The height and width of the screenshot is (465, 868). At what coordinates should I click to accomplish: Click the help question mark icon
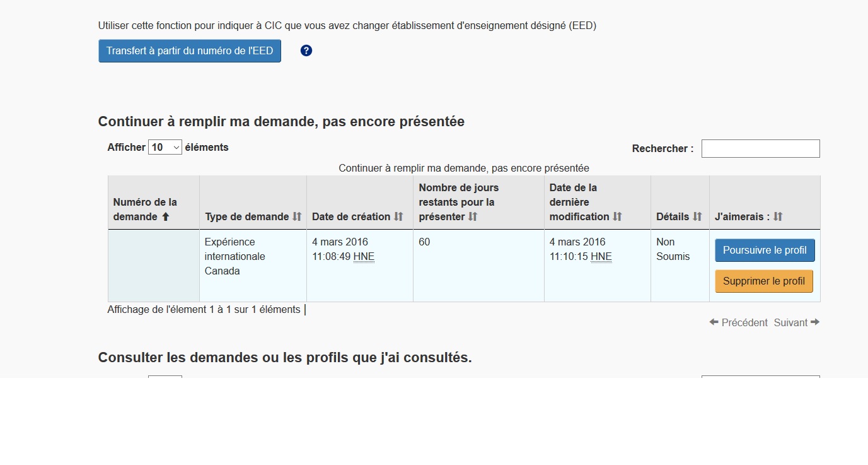point(306,51)
